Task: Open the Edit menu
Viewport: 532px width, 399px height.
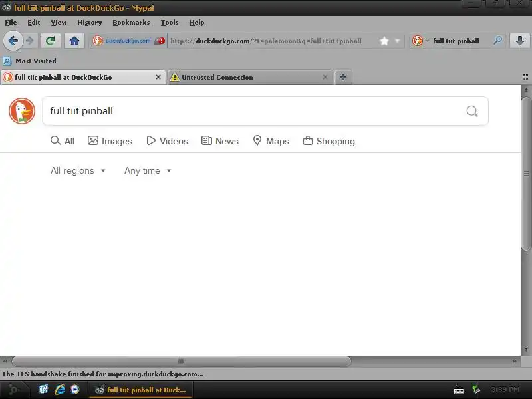Action: click(x=34, y=23)
